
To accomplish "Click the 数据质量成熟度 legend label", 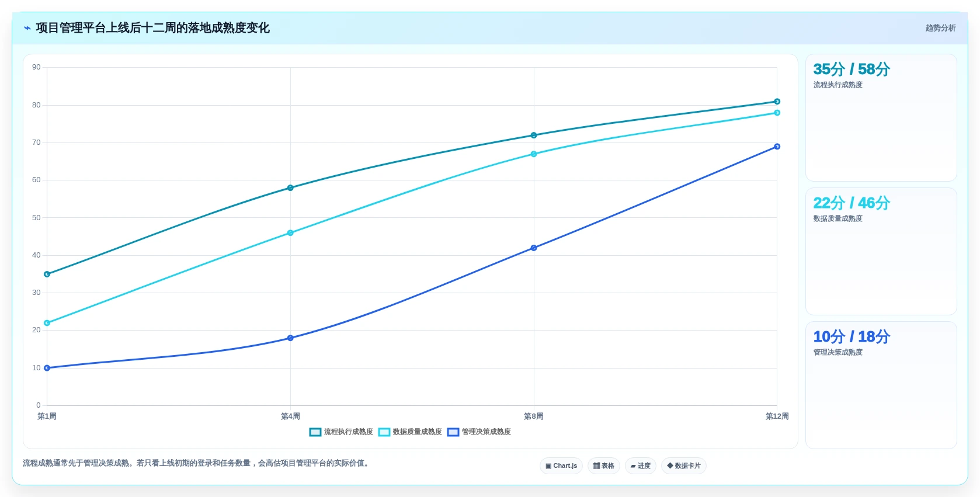I will pyautogui.click(x=418, y=432).
